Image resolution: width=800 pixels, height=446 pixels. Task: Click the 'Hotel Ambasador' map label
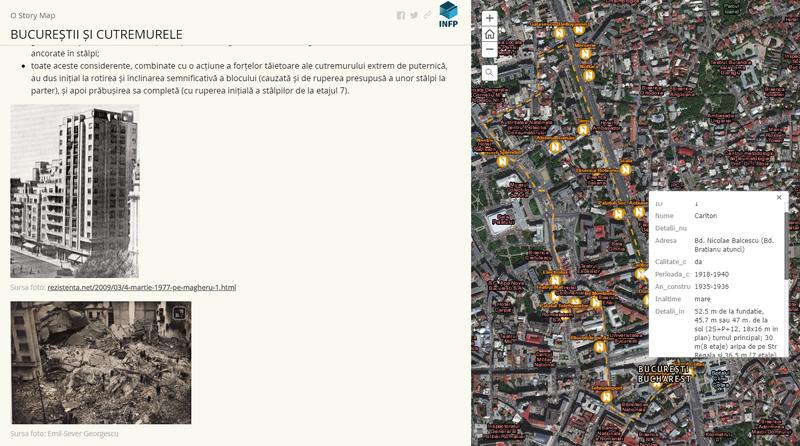pos(607,126)
